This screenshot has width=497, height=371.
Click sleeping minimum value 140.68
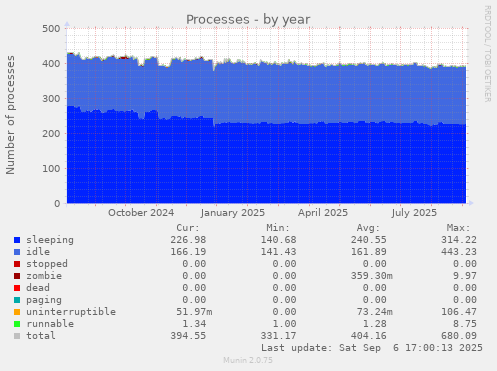(x=279, y=240)
